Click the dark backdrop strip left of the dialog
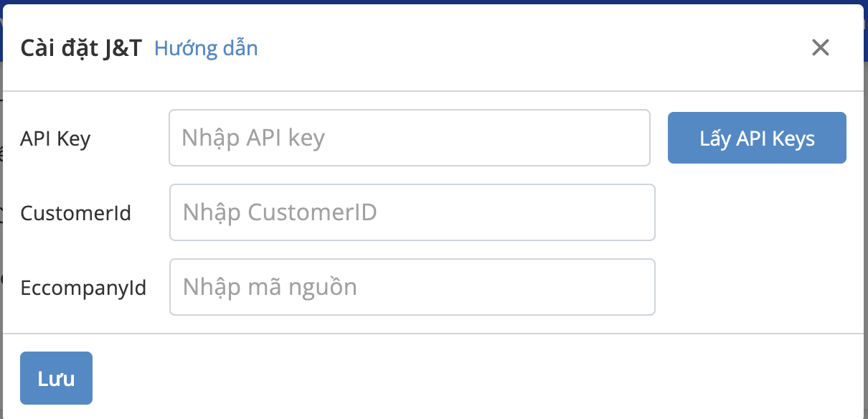The height and width of the screenshot is (419, 868). [1, 215]
